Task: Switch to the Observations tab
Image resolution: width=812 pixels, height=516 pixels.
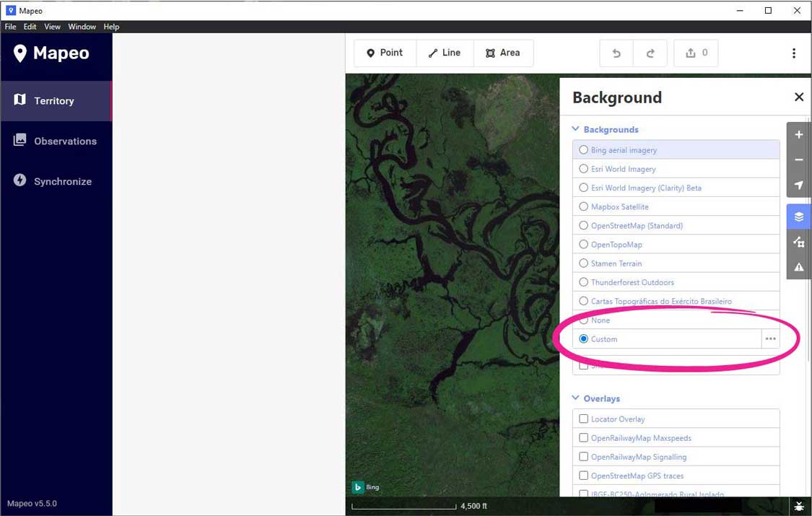Action: click(x=56, y=141)
